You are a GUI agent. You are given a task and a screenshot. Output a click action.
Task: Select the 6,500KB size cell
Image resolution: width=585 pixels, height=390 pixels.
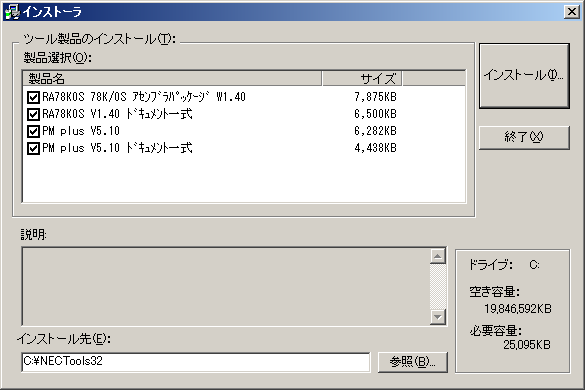(x=375, y=114)
